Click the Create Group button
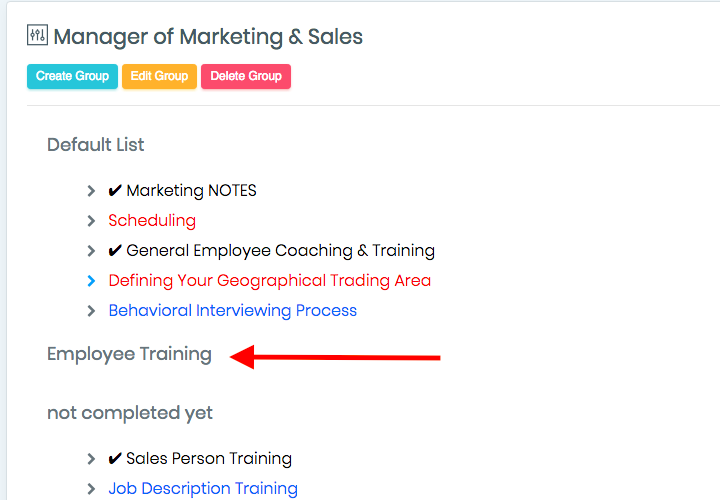 point(73,76)
